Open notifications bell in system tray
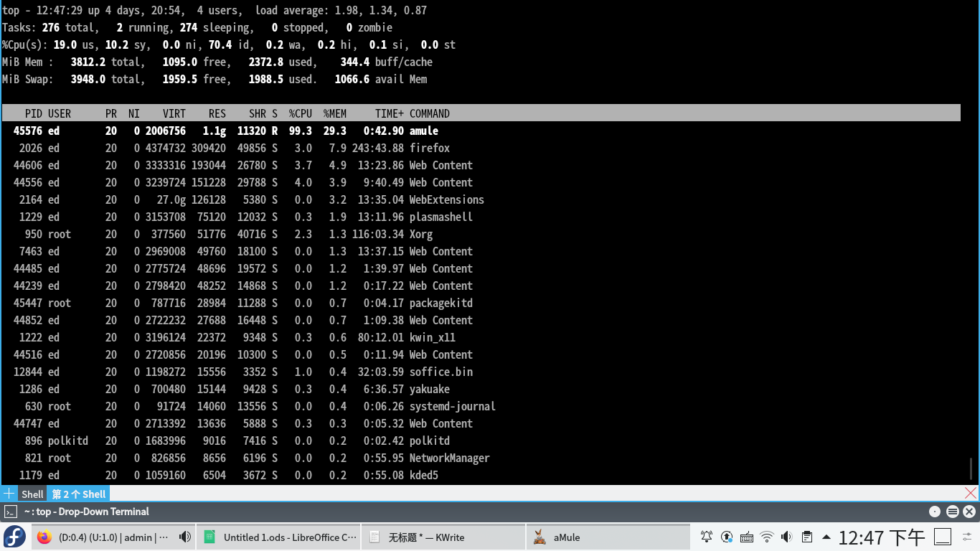This screenshot has width=980, height=551. pyautogui.click(x=707, y=537)
